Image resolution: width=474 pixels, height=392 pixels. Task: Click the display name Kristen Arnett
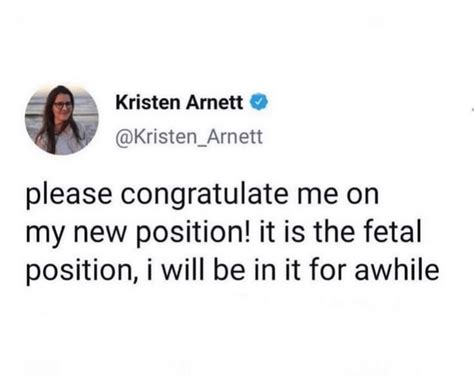179,102
